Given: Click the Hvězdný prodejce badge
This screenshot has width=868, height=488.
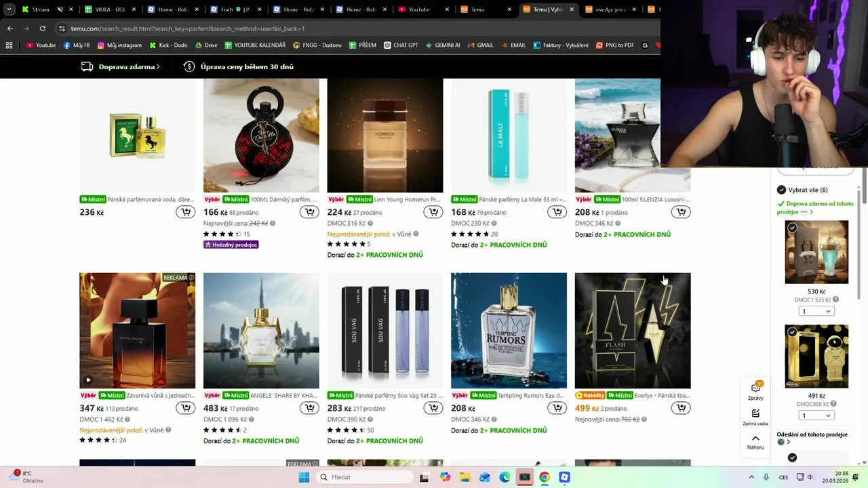Looking at the screenshot, I should point(231,245).
